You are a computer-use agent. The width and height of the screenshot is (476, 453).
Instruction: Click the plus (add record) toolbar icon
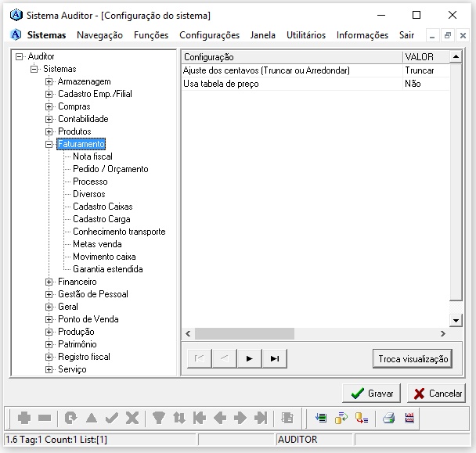click(x=24, y=418)
